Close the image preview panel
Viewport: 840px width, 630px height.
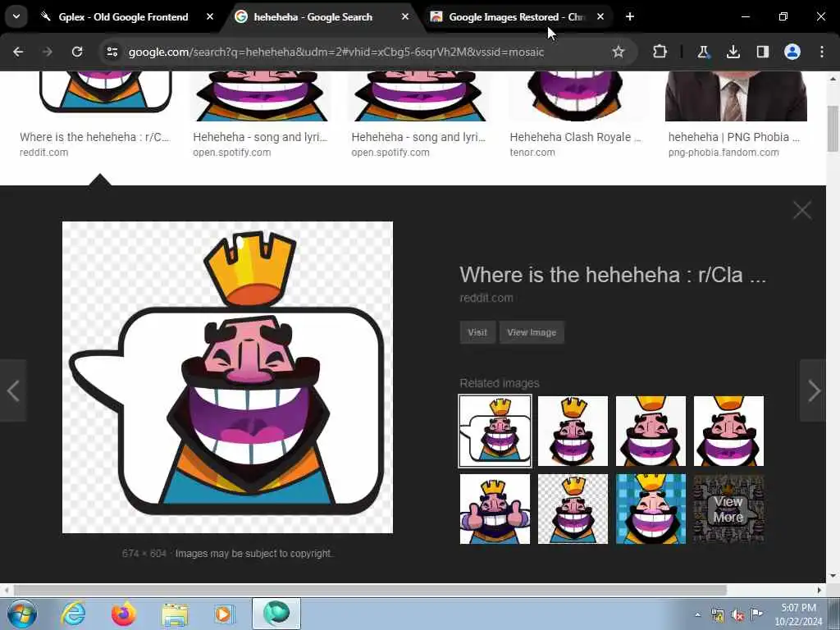click(802, 211)
